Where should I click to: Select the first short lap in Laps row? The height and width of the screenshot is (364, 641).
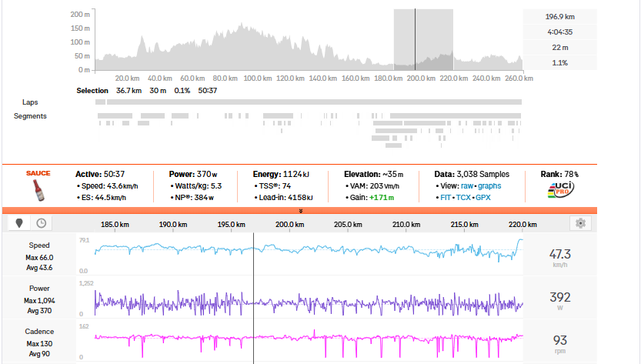(x=101, y=102)
